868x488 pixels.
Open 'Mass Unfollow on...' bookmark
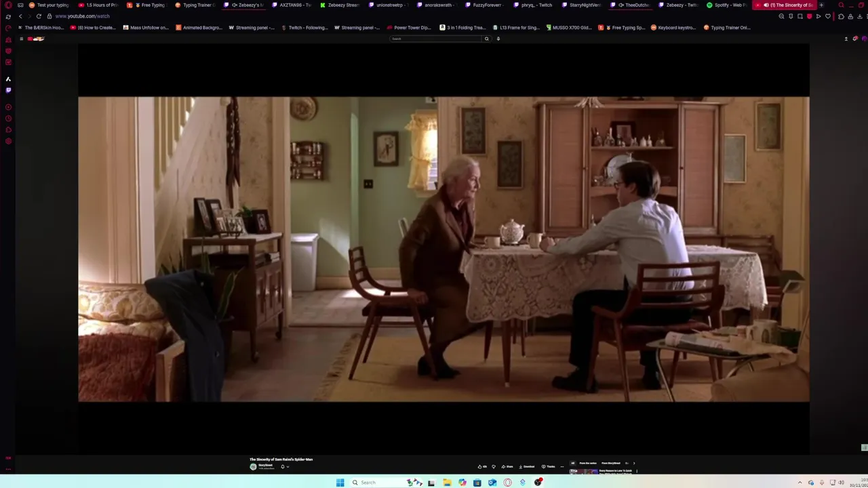point(146,28)
